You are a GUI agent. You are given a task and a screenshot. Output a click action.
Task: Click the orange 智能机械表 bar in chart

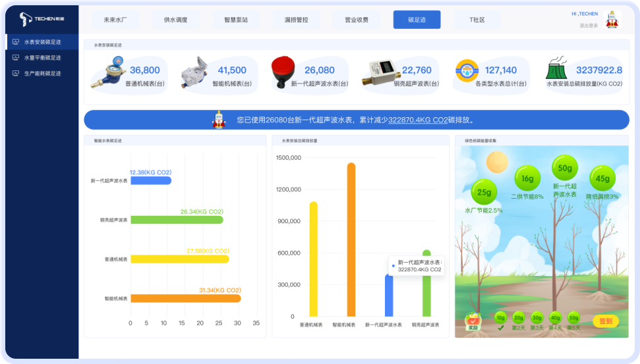351,240
